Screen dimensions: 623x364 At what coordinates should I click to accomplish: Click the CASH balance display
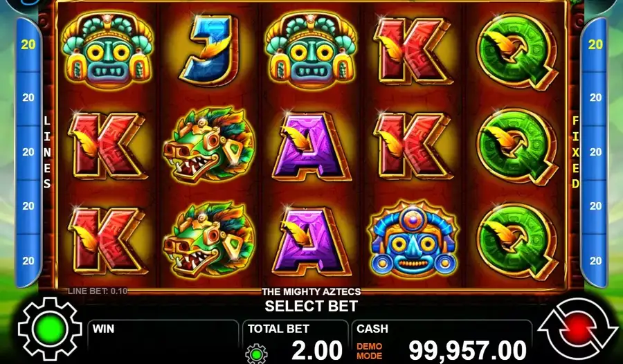[x=442, y=342]
